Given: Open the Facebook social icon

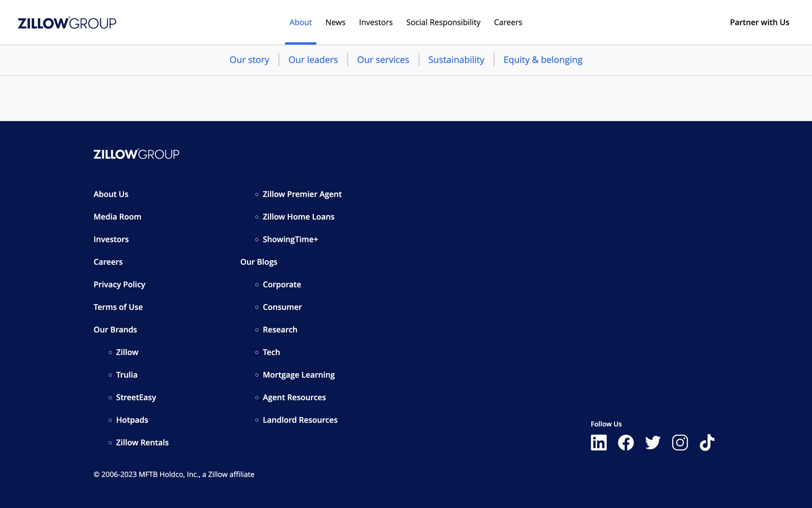Looking at the screenshot, I should pos(625,442).
